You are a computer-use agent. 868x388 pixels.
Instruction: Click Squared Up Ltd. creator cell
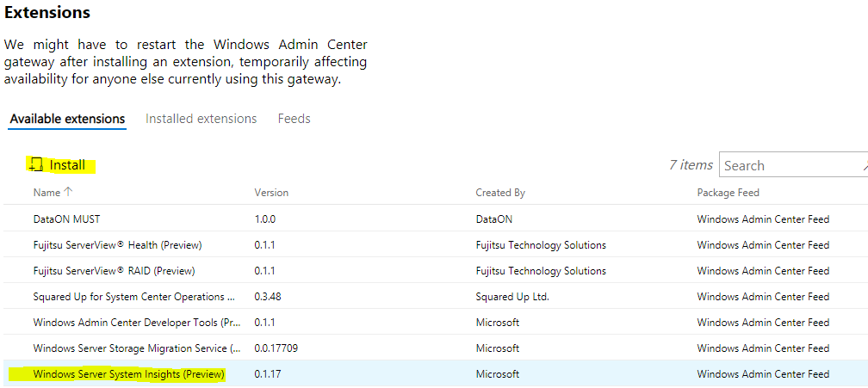pos(512,297)
